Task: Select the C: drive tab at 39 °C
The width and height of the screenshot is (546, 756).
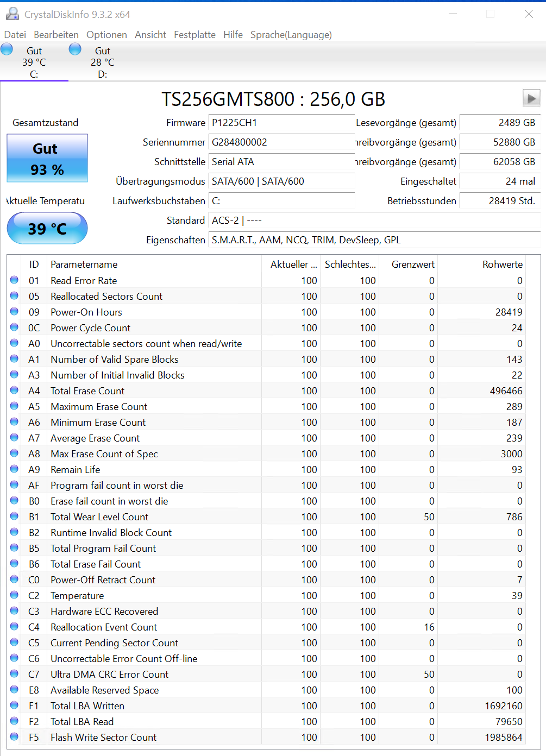Action: point(34,62)
